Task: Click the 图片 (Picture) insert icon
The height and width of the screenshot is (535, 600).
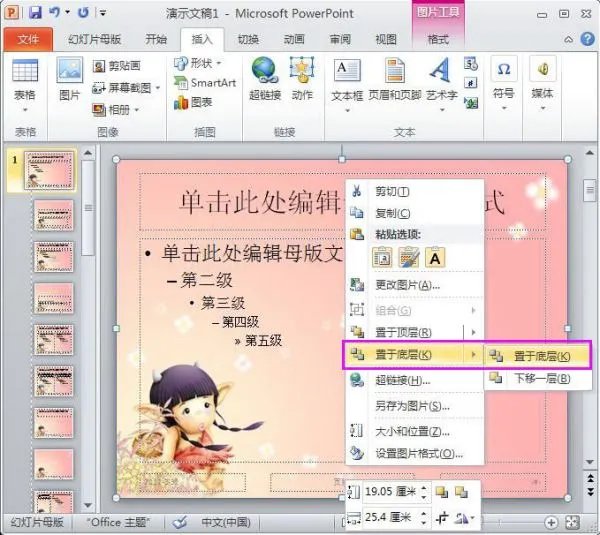Action: tap(69, 78)
